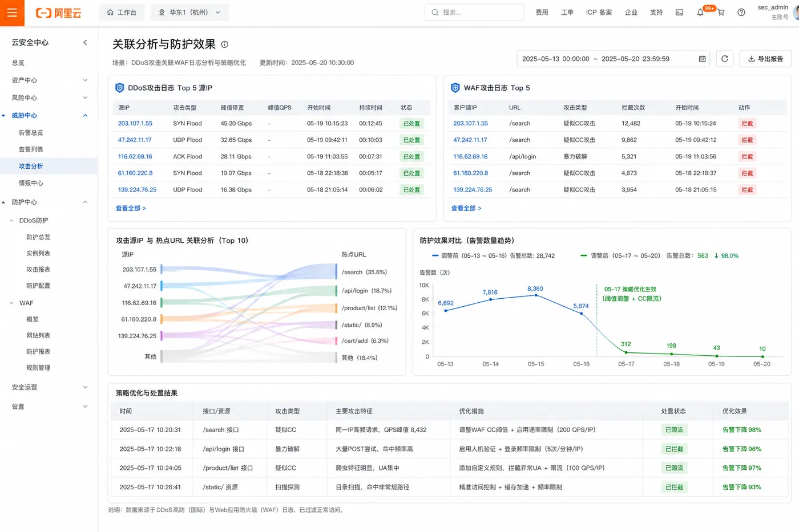Image resolution: width=799 pixels, height=532 pixels.
Task: Collapse the 威胁中心 section
Action: (x=49, y=115)
